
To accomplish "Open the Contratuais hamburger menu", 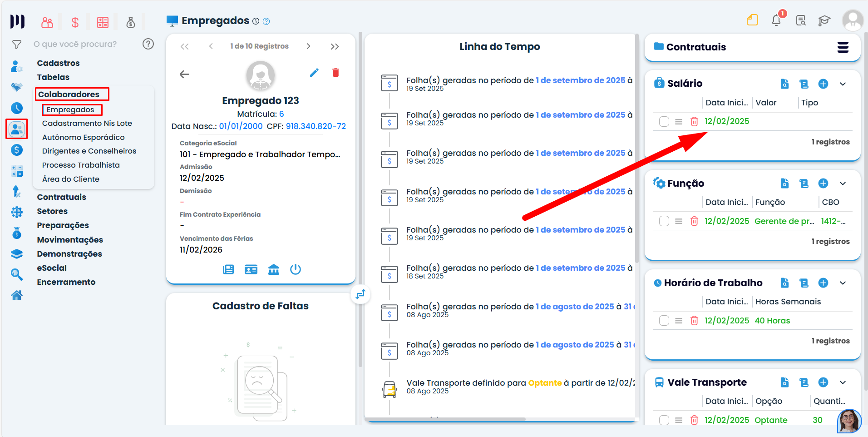I will coord(843,47).
